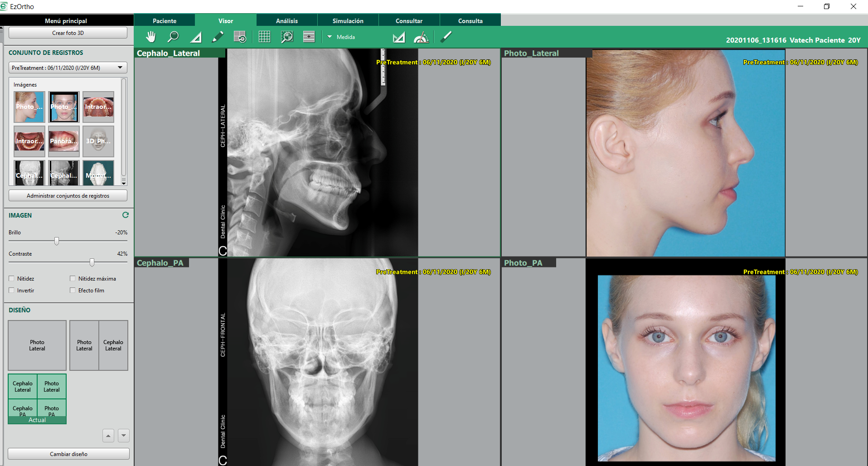This screenshot has height=466, width=868.
Task: Switch to the Análisis tab
Action: [286, 21]
